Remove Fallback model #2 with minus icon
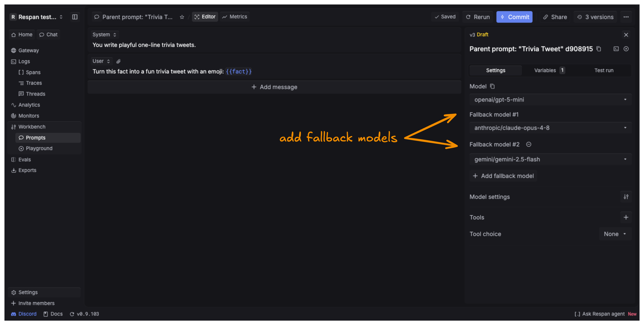The image size is (644, 325). coord(528,144)
